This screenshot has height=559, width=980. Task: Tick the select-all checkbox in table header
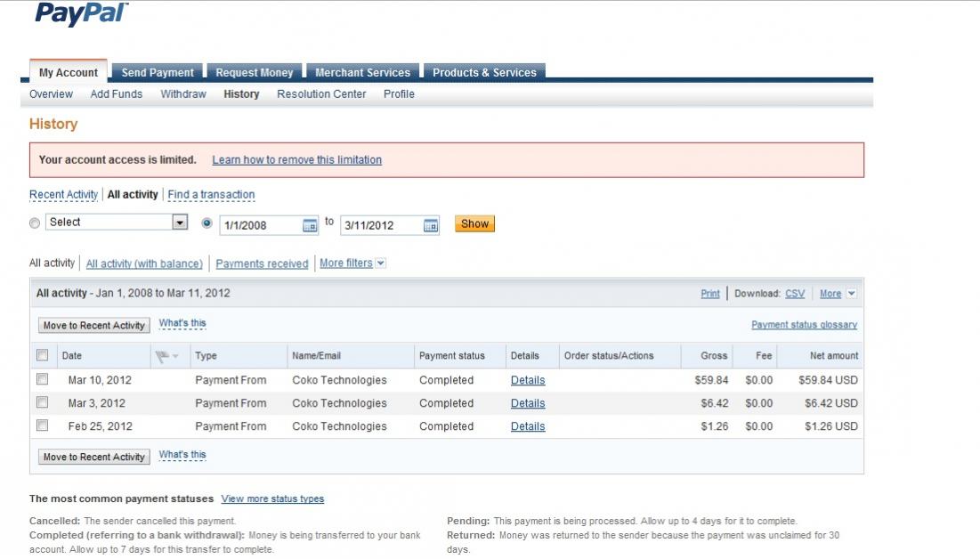click(x=43, y=355)
